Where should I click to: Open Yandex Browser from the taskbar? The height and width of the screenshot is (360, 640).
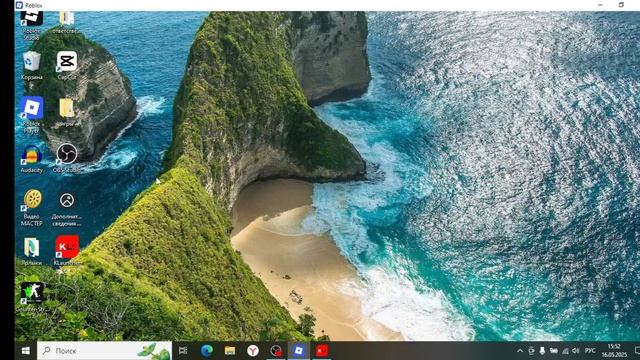tap(253, 351)
